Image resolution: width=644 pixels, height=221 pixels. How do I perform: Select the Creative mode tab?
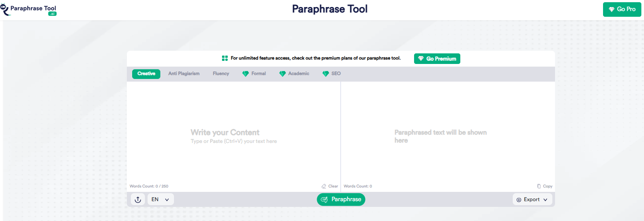tap(146, 74)
